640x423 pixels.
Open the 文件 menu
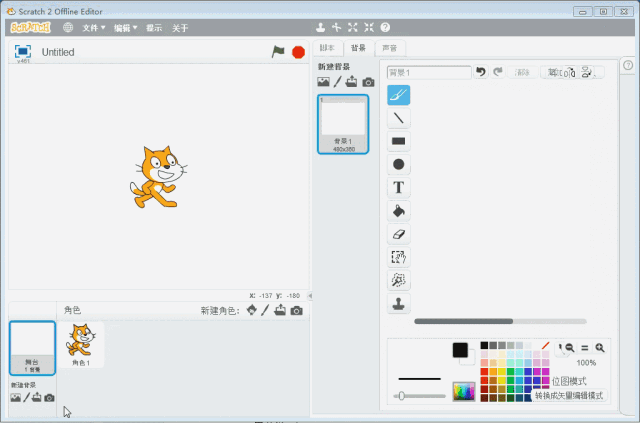tap(93, 28)
